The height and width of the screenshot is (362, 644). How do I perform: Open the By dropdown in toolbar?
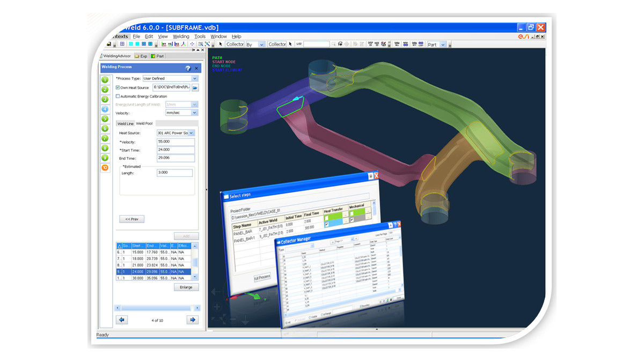[x=262, y=45]
